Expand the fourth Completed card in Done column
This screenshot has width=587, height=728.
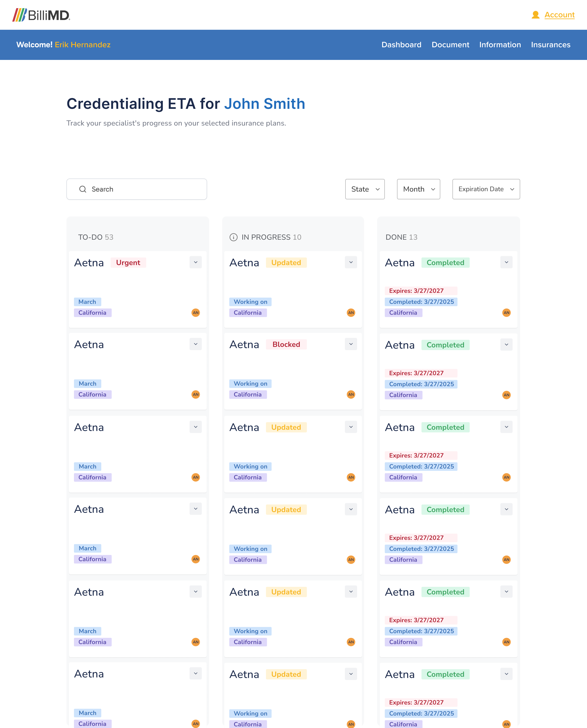[x=506, y=509]
